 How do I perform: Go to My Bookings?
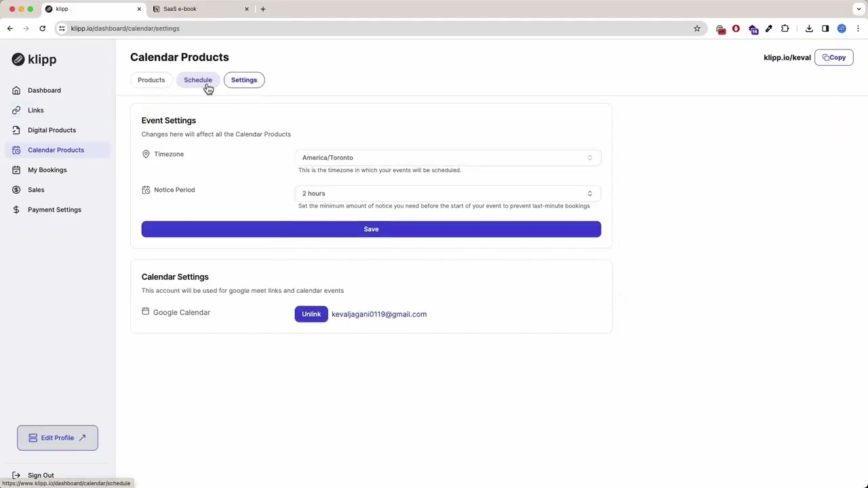tap(47, 169)
